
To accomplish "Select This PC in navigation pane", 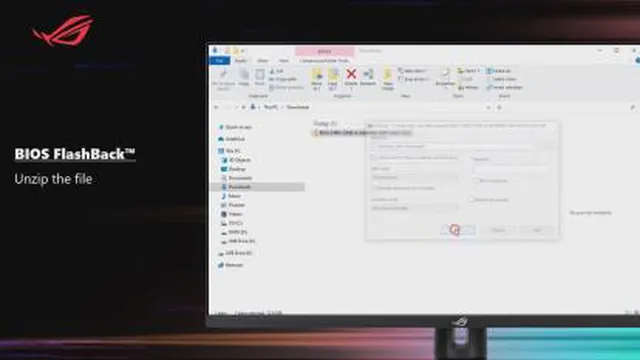I will pos(230,151).
